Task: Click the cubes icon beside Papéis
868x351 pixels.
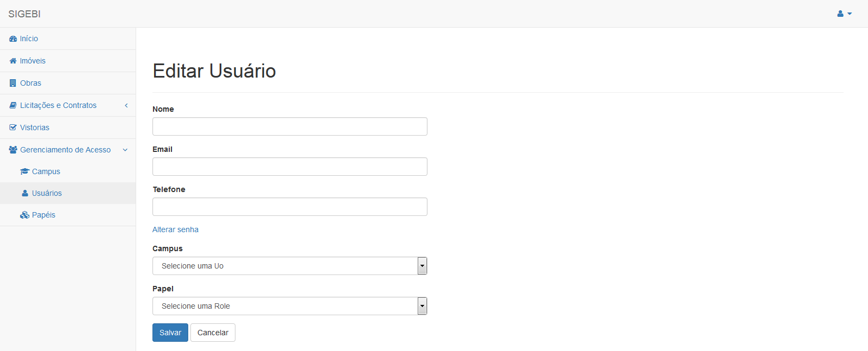Action: click(x=24, y=215)
